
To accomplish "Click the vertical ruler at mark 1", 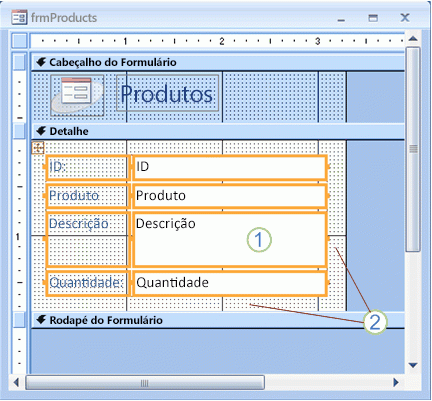I will [x=18, y=237].
